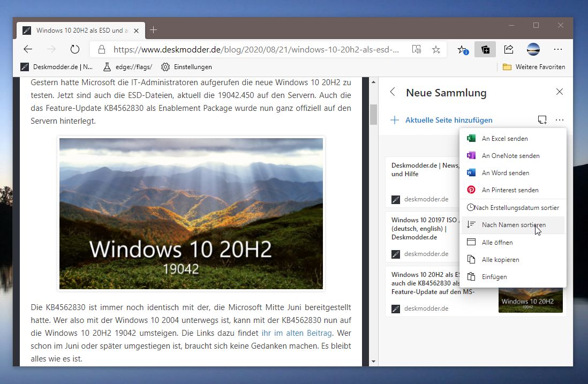Open the edge://flags/ bookmark
The height and width of the screenshot is (384, 588).
[128, 67]
